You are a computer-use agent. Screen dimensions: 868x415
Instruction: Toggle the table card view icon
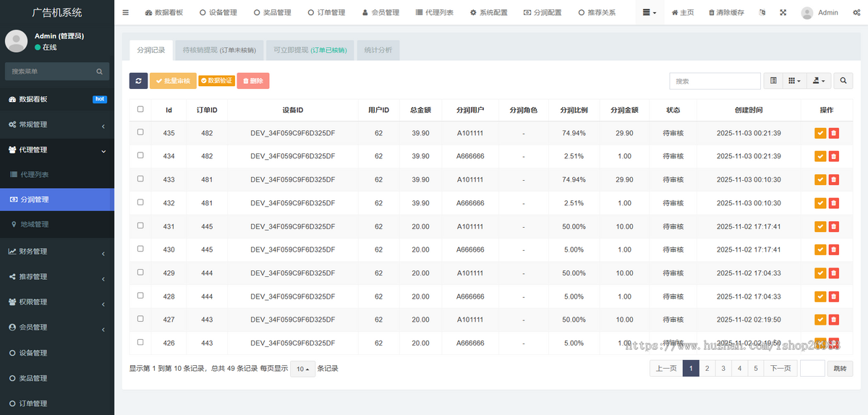point(773,81)
